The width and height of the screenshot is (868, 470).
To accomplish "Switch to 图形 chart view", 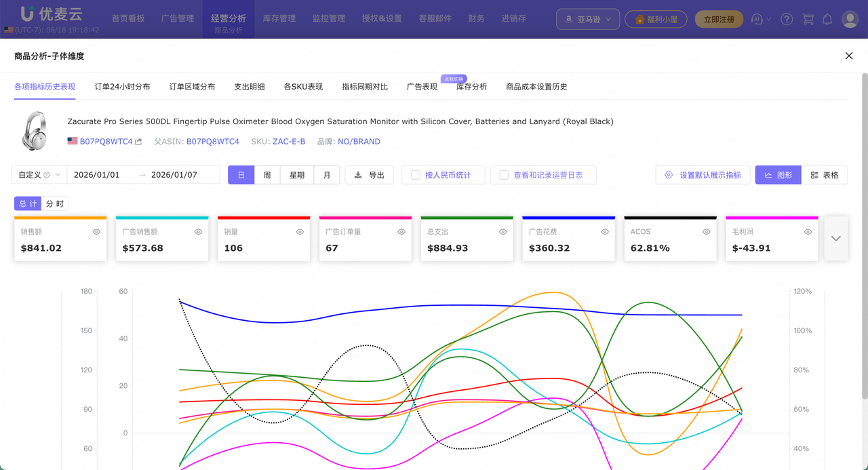I will 778,175.
